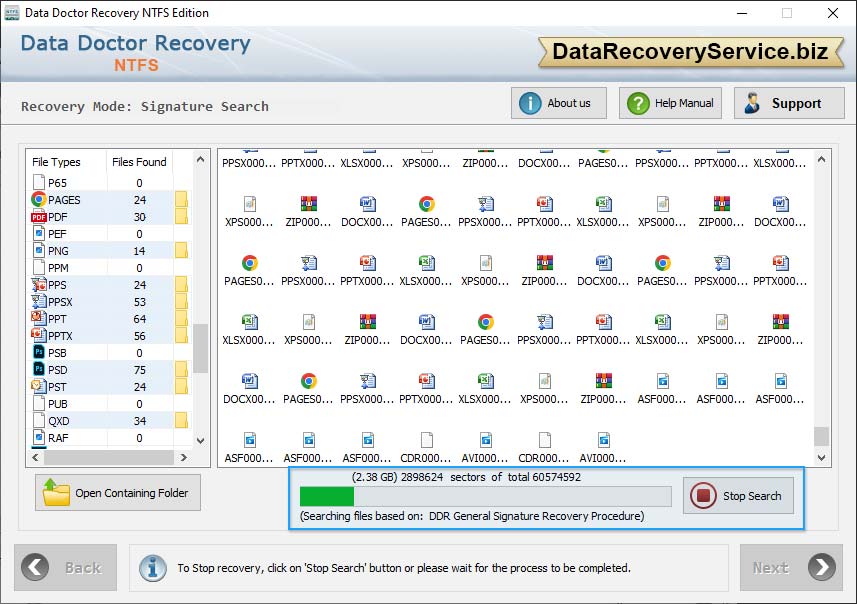Select the count 30 in the PDF row
Viewport: 857px width, 604px height.
(x=140, y=217)
